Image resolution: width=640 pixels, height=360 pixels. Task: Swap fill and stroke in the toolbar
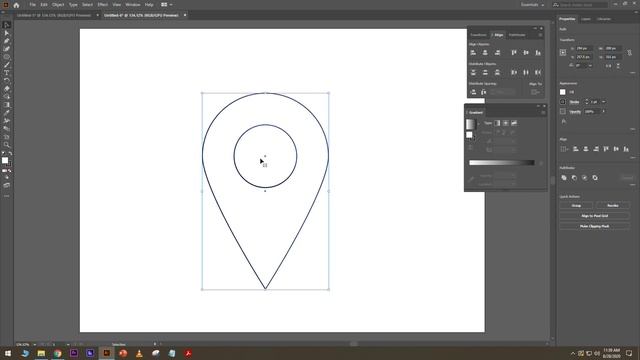click(x=10, y=154)
